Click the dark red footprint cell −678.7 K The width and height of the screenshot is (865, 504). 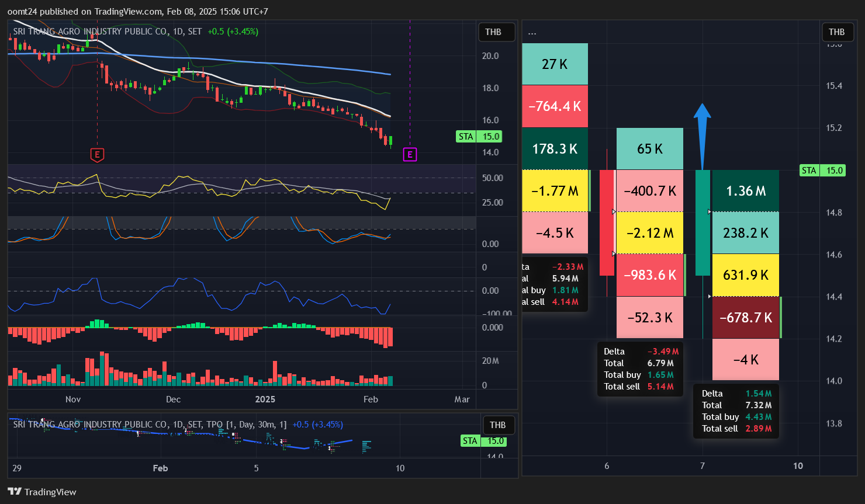coord(746,318)
